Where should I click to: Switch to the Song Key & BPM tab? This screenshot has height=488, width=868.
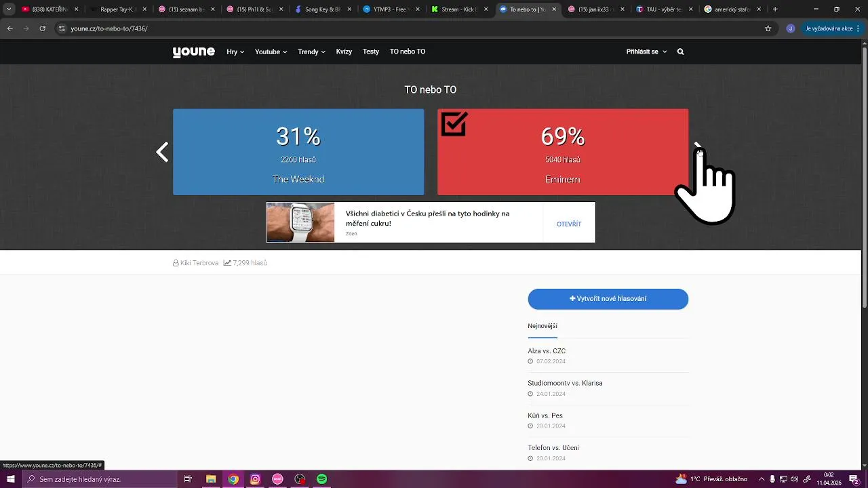322,9
